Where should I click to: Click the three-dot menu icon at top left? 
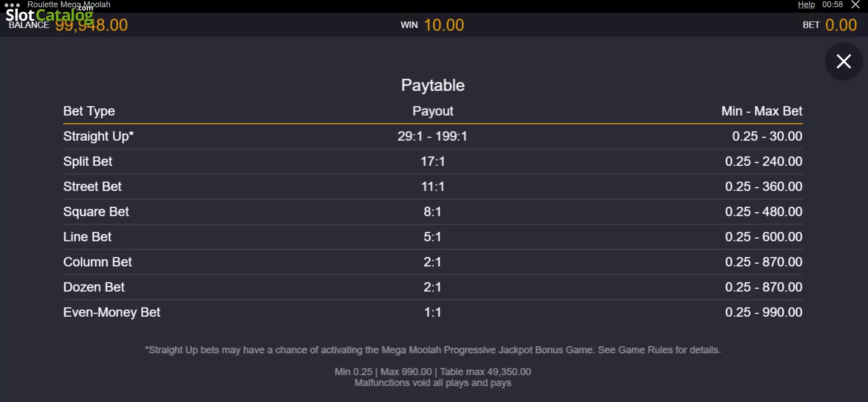click(x=12, y=5)
